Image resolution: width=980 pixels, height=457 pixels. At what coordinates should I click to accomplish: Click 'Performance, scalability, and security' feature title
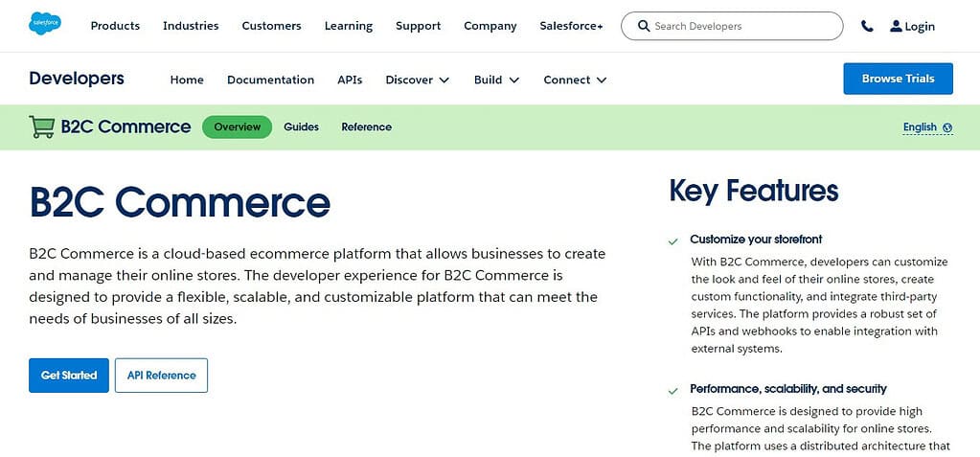click(x=788, y=389)
